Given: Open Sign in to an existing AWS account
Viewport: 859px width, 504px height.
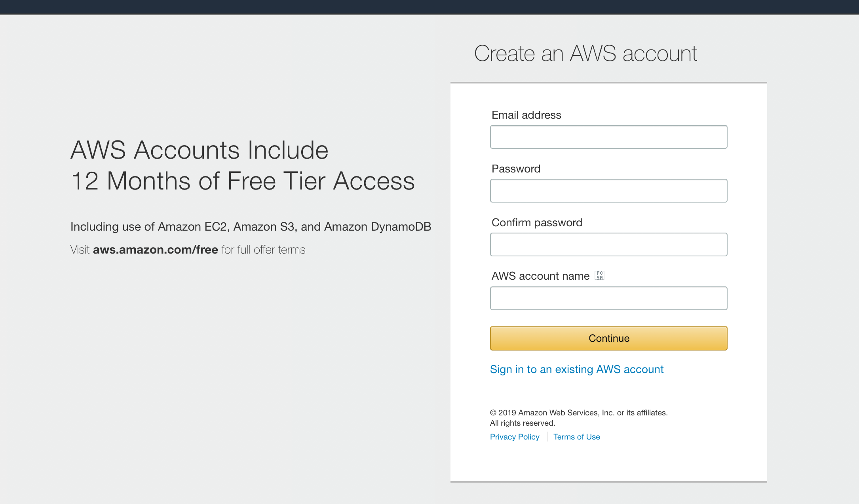Looking at the screenshot, I should coord(576,369).
